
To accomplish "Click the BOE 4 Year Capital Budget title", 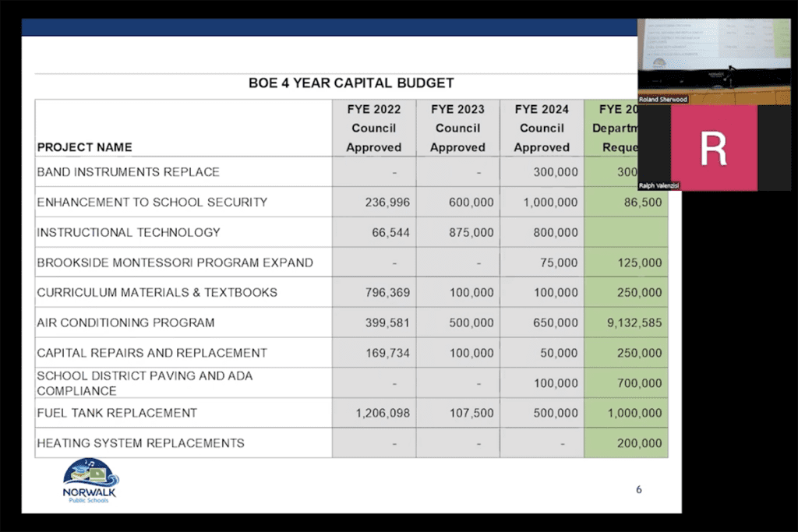I will click(351, 83).
